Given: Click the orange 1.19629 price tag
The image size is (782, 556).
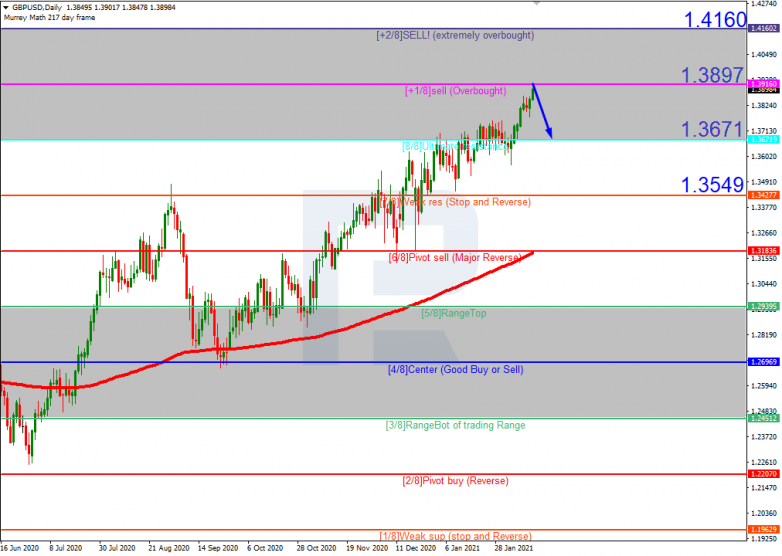Looking at the screenshot, I should pos(764,529).
